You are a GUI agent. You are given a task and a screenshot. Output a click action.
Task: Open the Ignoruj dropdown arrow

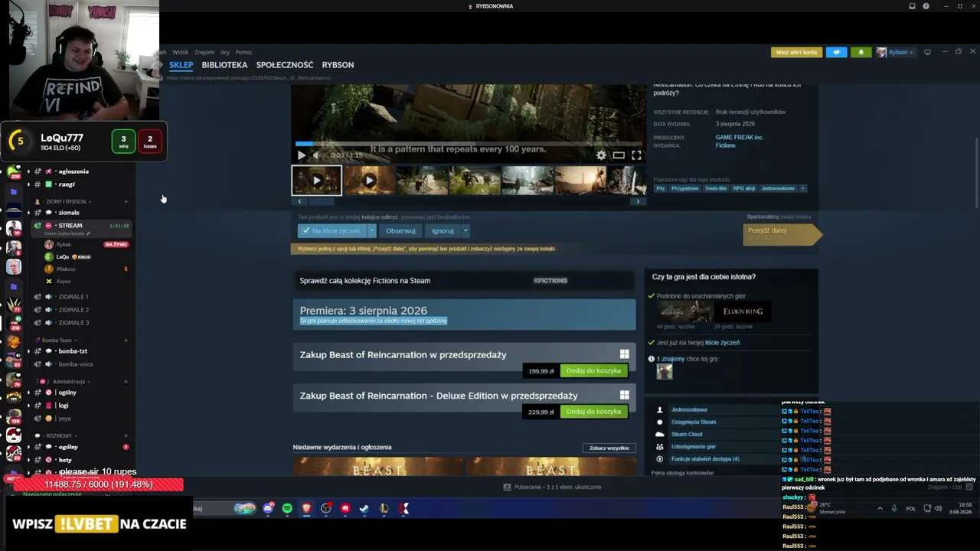click(x=465, y=230)
